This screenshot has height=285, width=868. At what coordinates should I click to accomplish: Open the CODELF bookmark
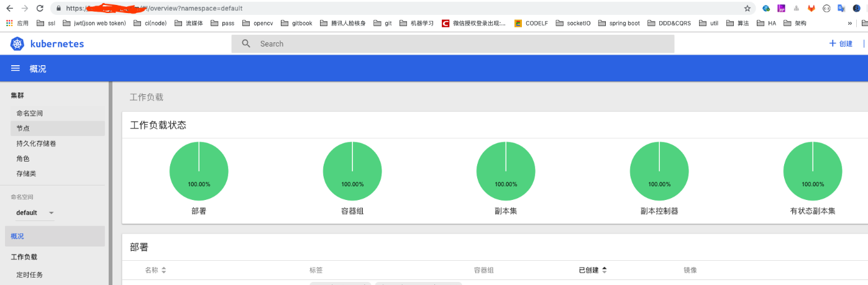pyautogui.click(x=531, y=23)
